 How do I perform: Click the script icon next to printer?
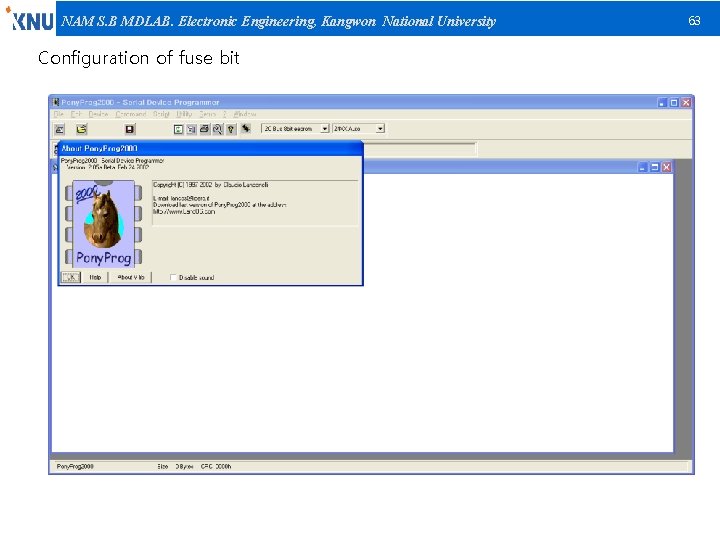click(191, 129)
